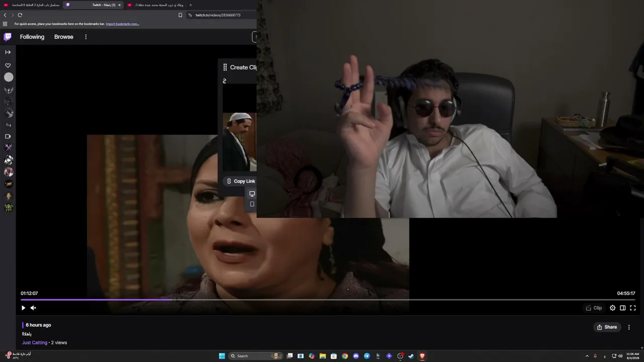The width and height of the screenshot is (644, 362).
Task: Open Task View on the taskbar
Action: [x=290, y=356]
